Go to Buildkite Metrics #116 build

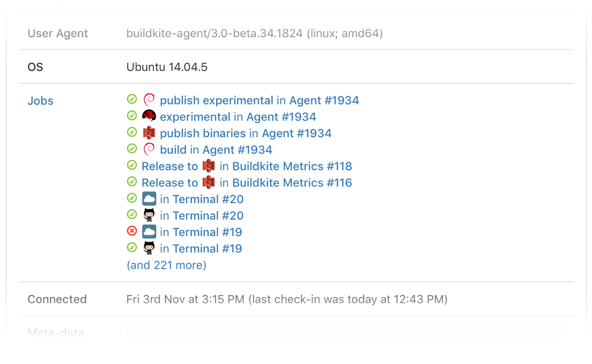click(292, 183)
